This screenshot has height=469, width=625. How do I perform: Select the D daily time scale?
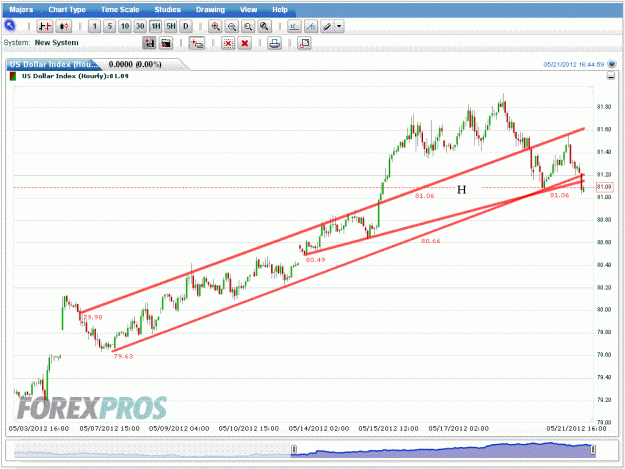point(186,27)
